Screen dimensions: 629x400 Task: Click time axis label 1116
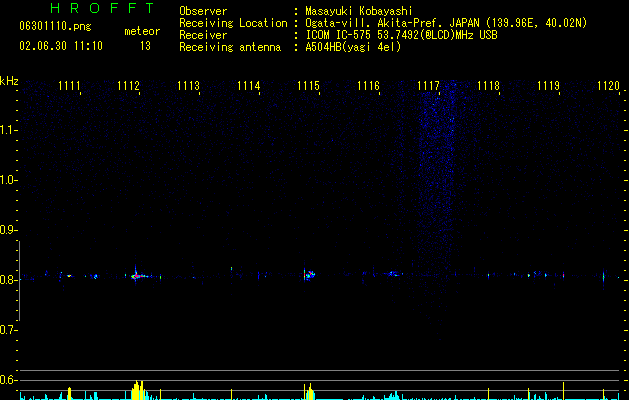pos(368,86)
